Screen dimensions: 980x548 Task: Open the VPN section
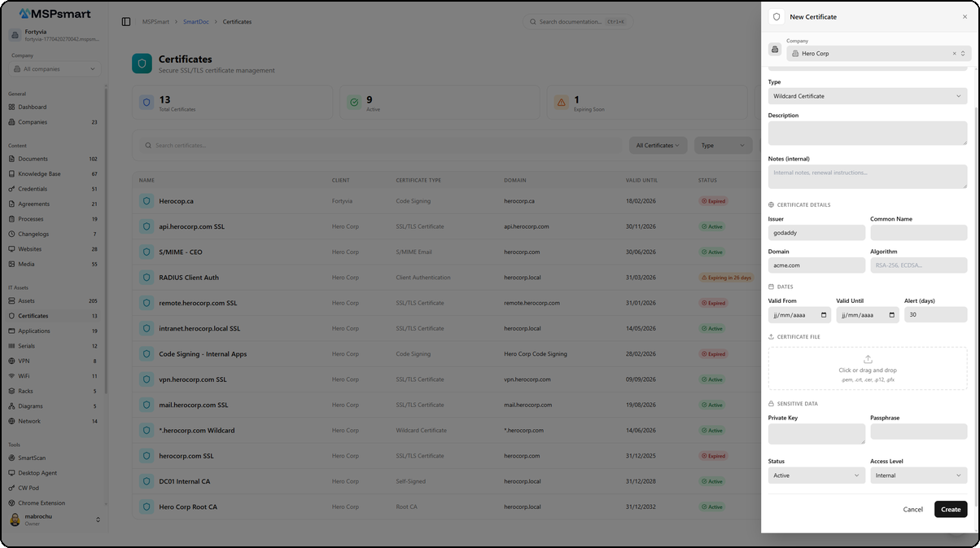pyautogui.click(x=27, y=361)
